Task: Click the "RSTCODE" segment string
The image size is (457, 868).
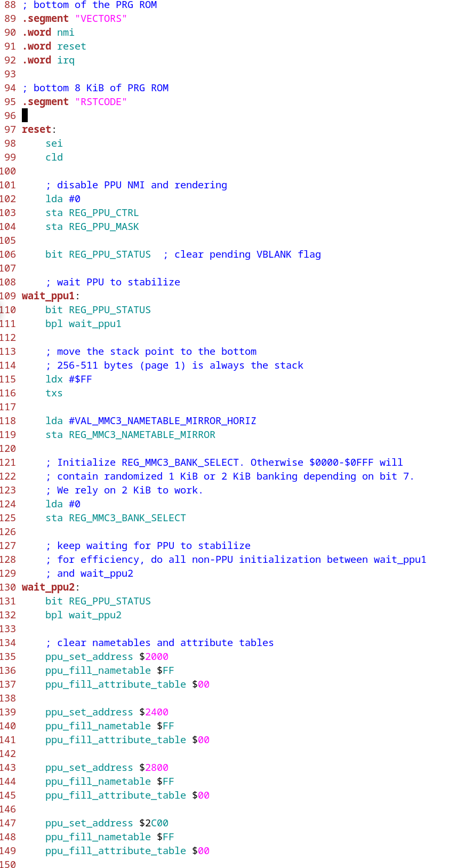Action: click(x=101, y=101)
